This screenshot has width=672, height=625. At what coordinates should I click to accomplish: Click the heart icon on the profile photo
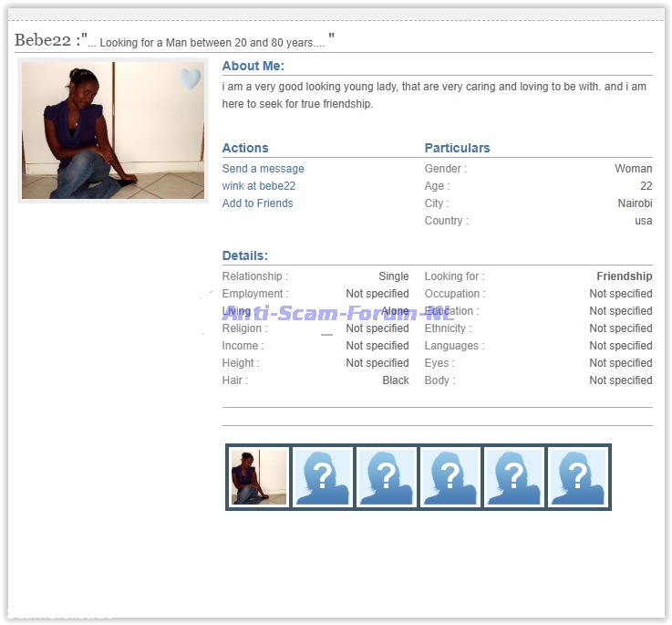tap(190, 79)
